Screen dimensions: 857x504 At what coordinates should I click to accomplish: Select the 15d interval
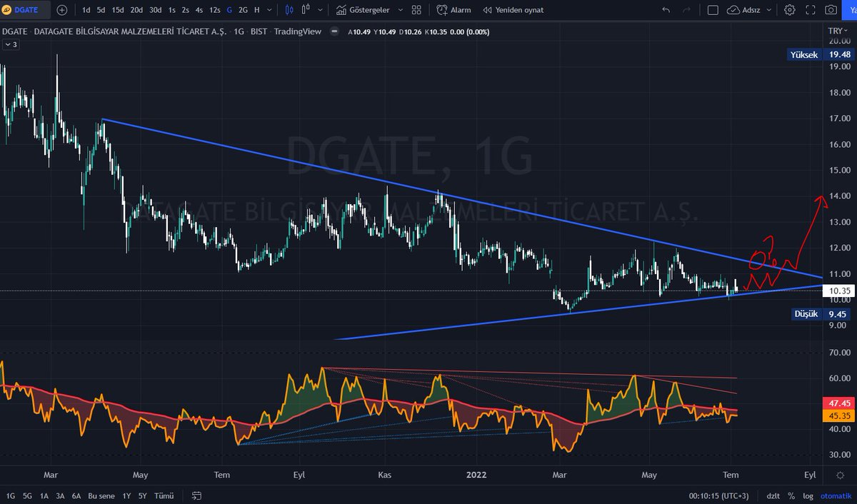tap(118, 10)
